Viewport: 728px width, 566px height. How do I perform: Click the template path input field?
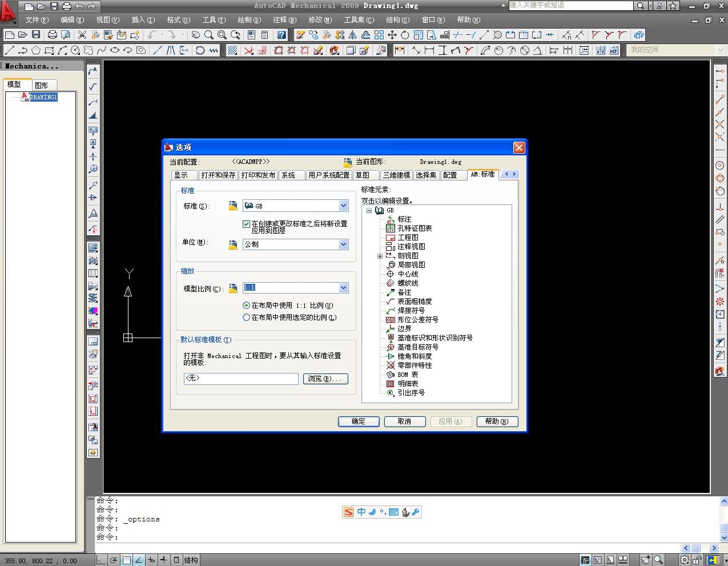(x=241, y=379)
